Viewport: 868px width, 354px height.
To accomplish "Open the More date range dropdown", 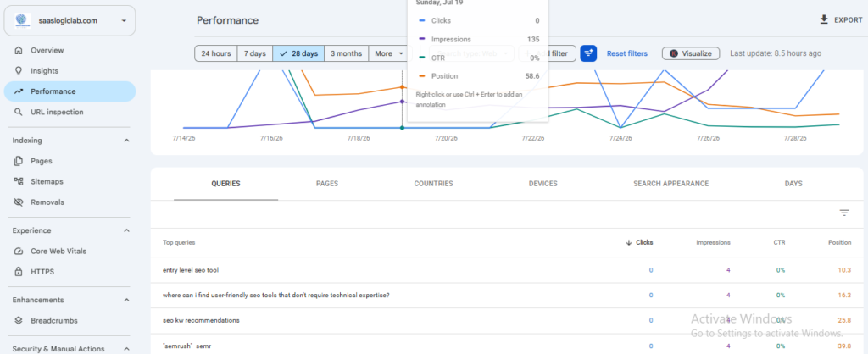I will click(x=390, y=53).
